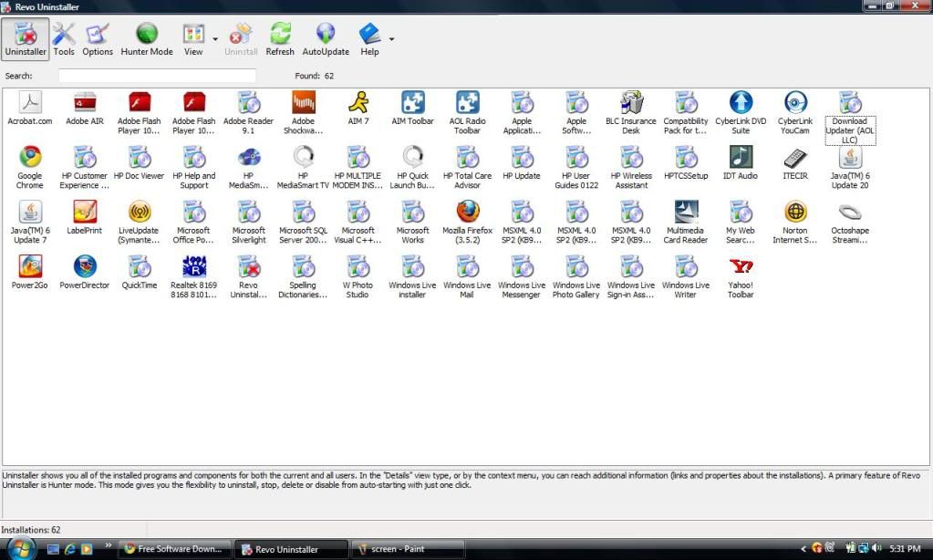This screenshot has height=560, width=933.
Task: Select Download Updater (AOL LLC) entry
Action: (850, 118)
